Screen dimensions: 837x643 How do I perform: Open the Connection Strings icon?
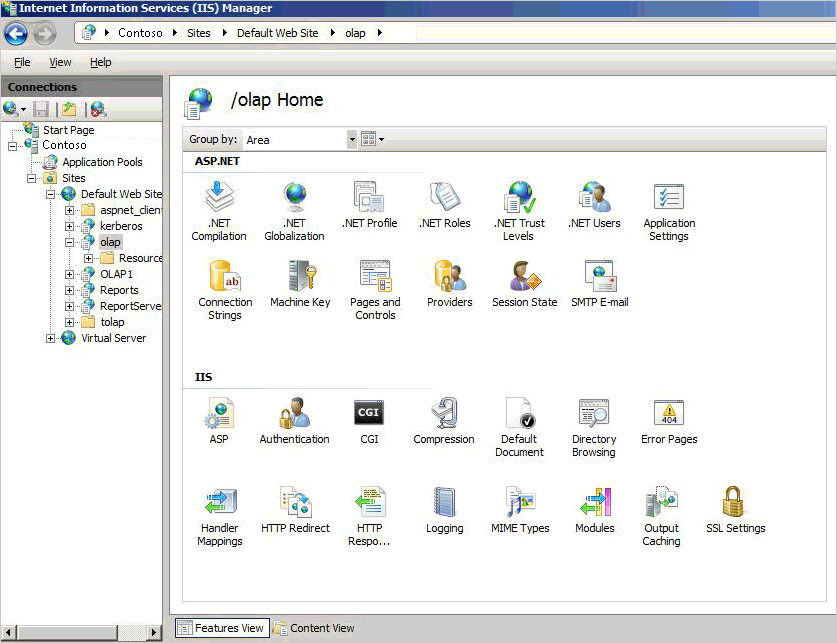pos(224,278)
